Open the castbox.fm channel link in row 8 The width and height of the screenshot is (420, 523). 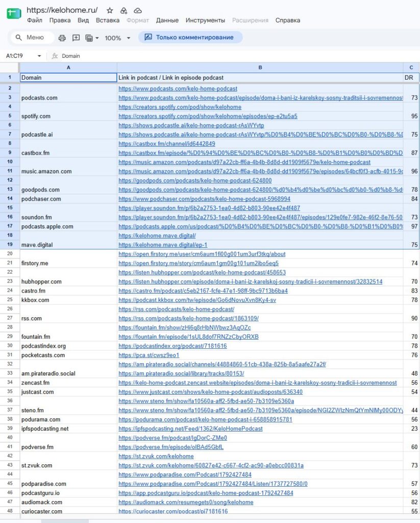click(167, 144)
